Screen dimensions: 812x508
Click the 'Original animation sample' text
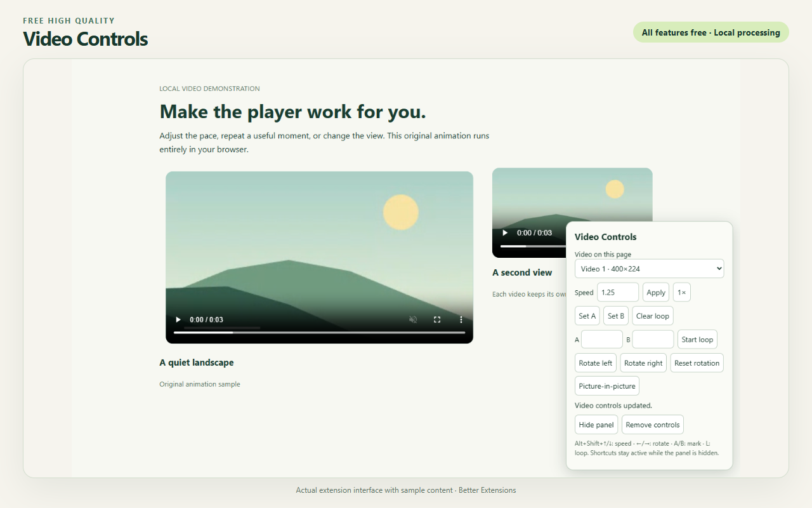pos(200,384)
